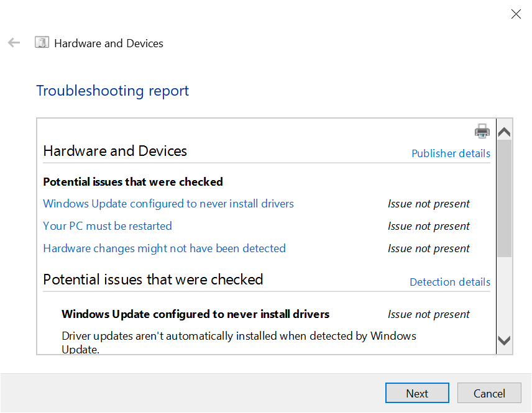Open the Hardware changes might not have been detected link
This screenshot has width=532, height=413.
click(x=164, y=248)
